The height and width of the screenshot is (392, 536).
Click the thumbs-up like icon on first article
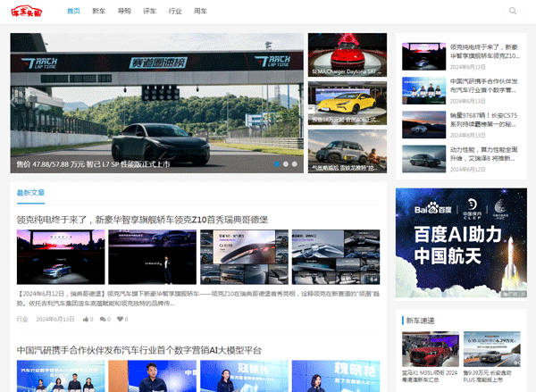86,319
